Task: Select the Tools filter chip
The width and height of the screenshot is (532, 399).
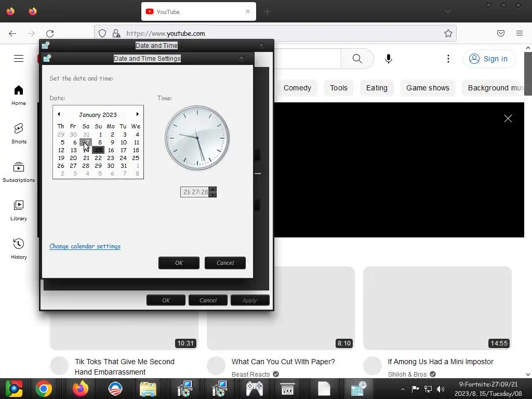Action: (339, 88)
